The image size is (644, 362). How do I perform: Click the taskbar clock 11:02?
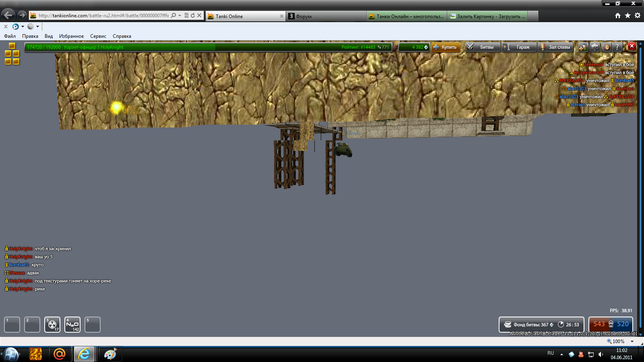pos(621,350)
